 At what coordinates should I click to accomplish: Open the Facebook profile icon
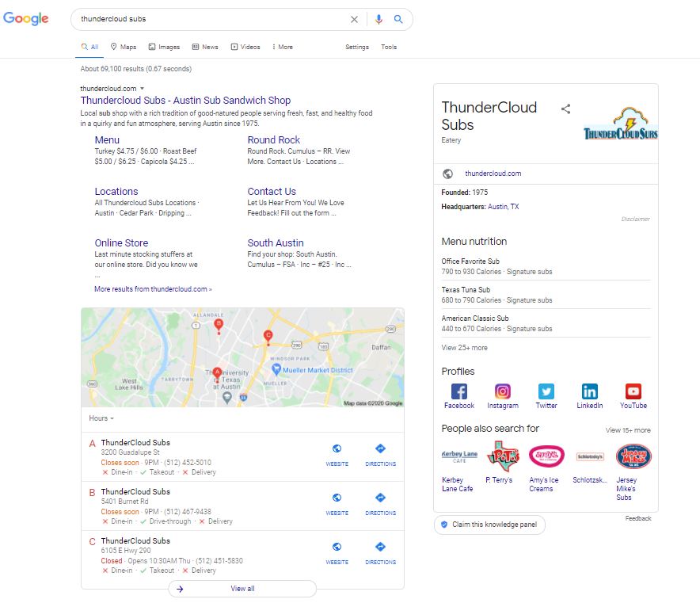459,391
